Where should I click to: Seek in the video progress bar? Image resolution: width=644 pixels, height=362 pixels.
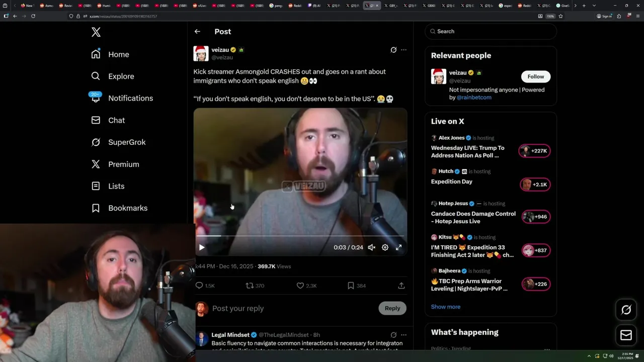tap(300, 235)
